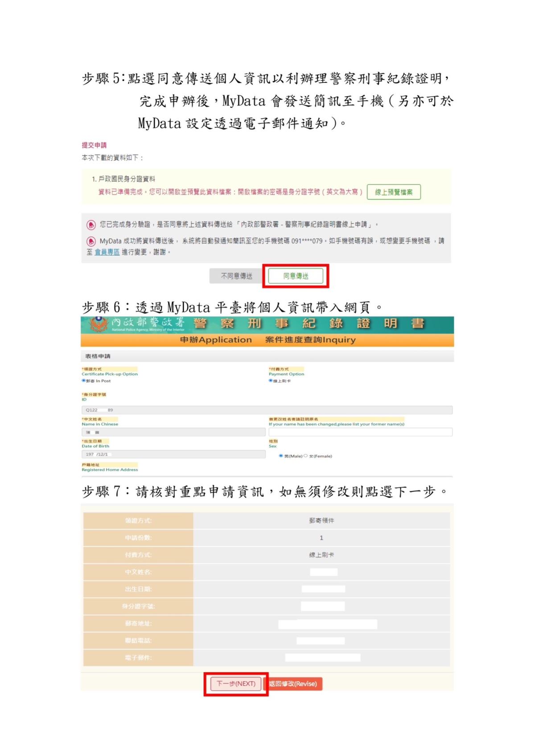This screenshot has width=535, height=756.
Task: Click the 同意傳送 agree button
Action: [x=296, y=276]
